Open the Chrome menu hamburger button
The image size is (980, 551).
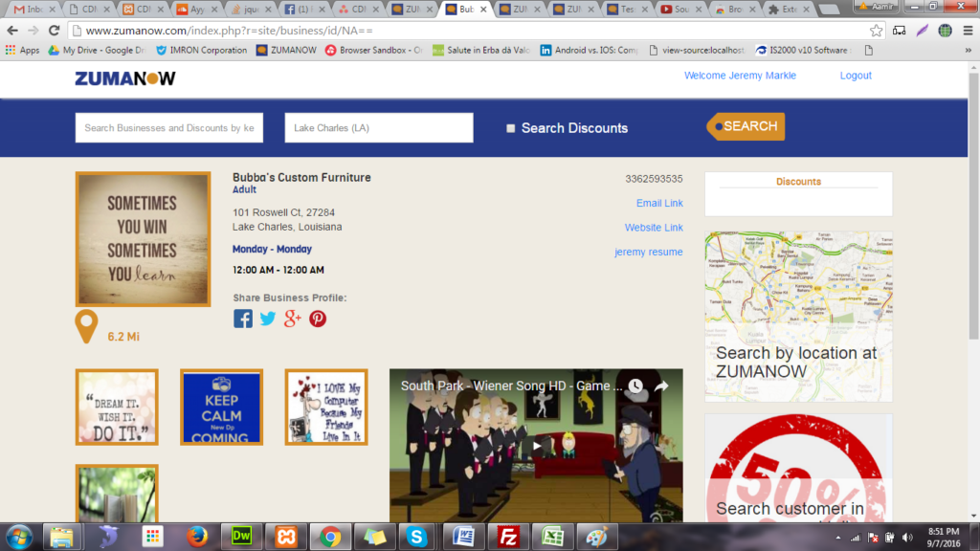click(969, 30)
